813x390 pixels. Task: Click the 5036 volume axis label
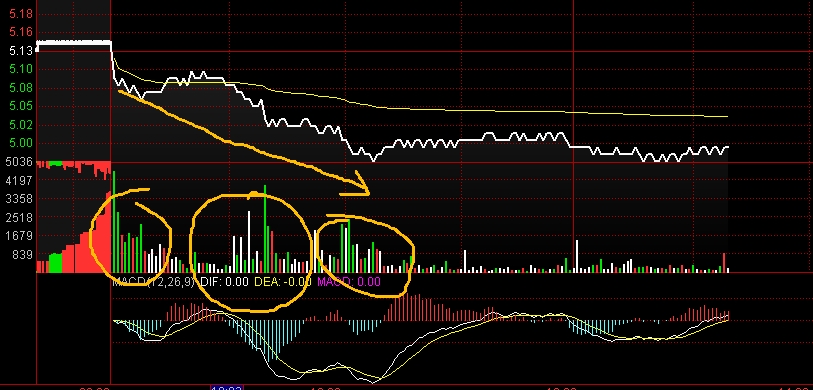tap(19, 162)
